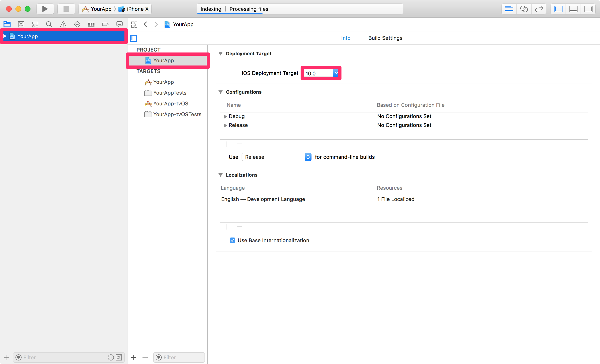This screenshot has height=364, width=600.
Task: Add a new configuration with plus button
Action: click(226, 144)
